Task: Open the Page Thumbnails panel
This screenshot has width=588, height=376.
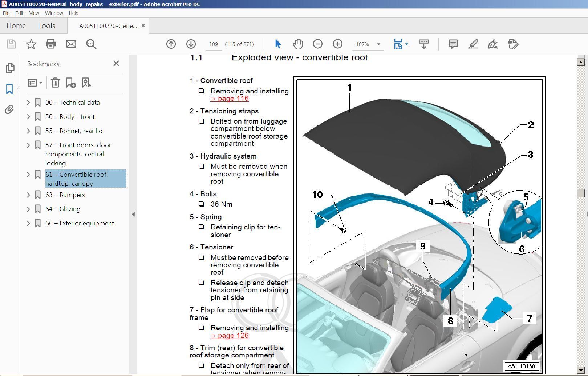Action: [10, 68]
